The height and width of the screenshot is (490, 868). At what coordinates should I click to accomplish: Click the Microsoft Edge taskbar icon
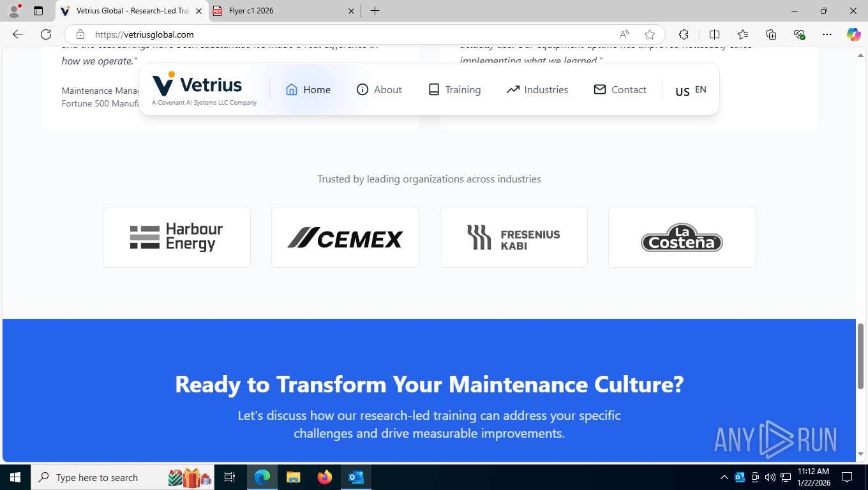(262, 477)
